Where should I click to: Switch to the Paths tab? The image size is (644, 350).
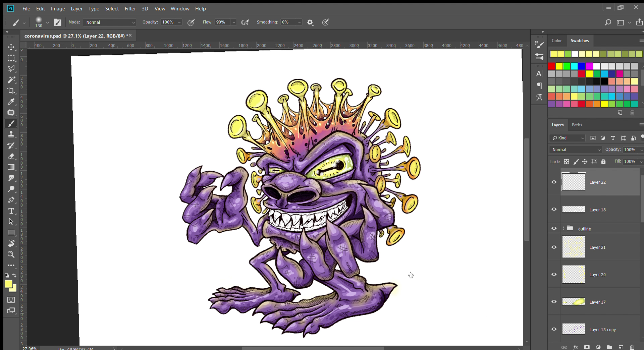577,125
